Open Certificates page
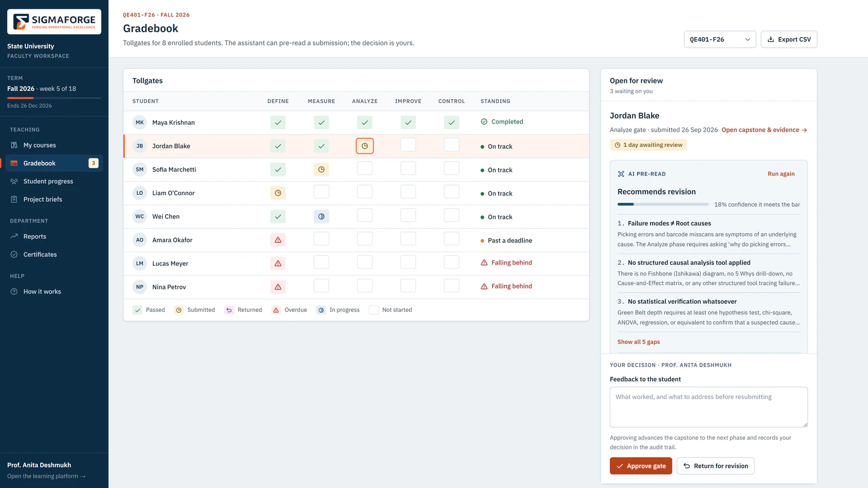The height and width of the screenshot is (488, 868). click(54, 254)
